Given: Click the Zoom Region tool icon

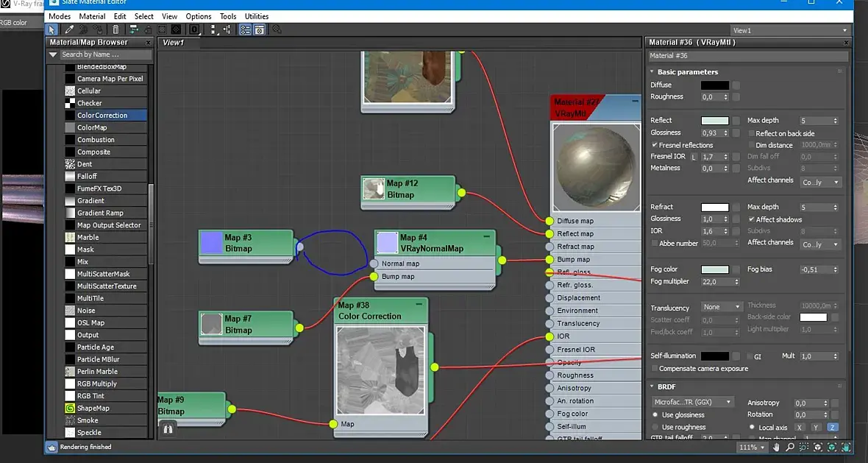Looking at the screenshot, I should [804, 447].
